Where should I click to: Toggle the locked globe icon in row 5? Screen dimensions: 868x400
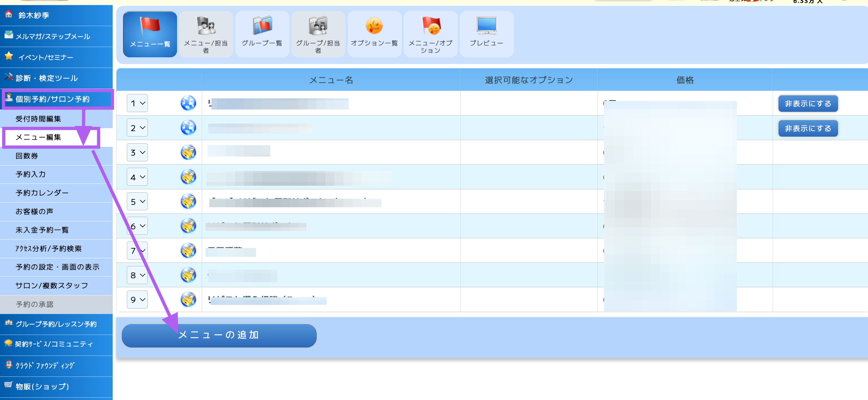tap(188, 202)
